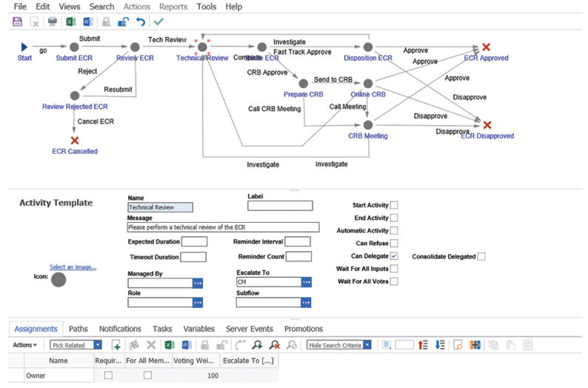The image size is (588, 388).
Task: Click the run search icon in Assignments toolbar
Action: [257, 345]
